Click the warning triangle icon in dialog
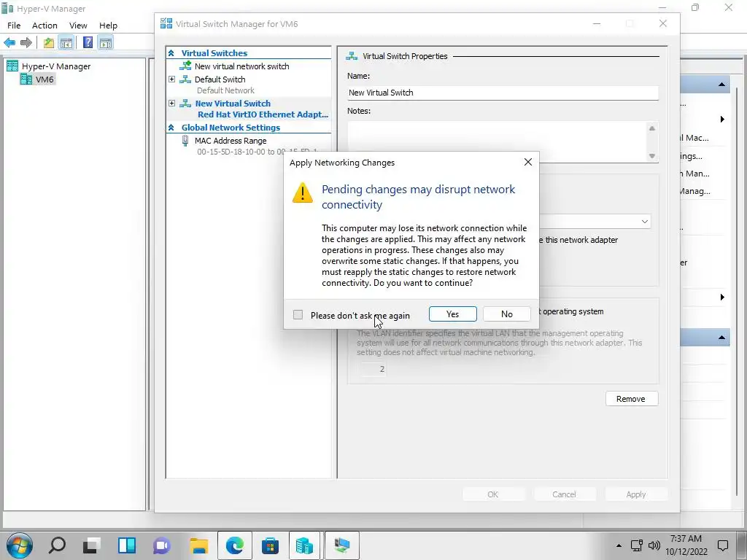747x560 pixels. click(303, 192)
